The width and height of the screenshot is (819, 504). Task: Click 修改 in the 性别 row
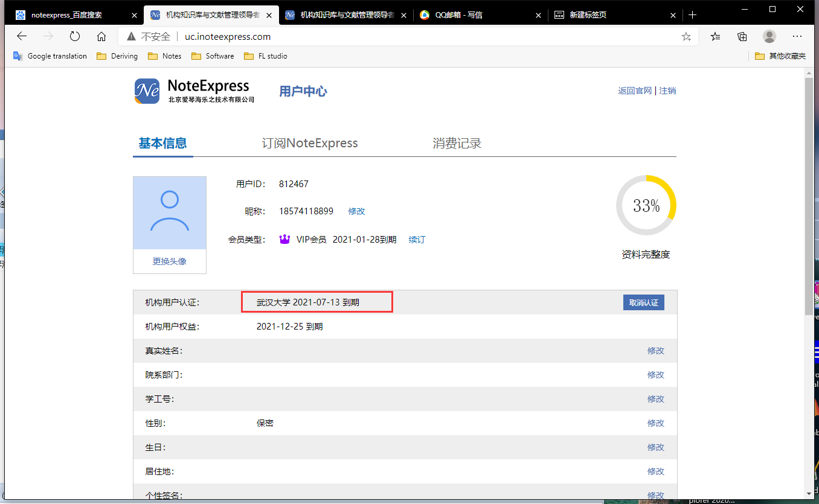tap(656, 423)
